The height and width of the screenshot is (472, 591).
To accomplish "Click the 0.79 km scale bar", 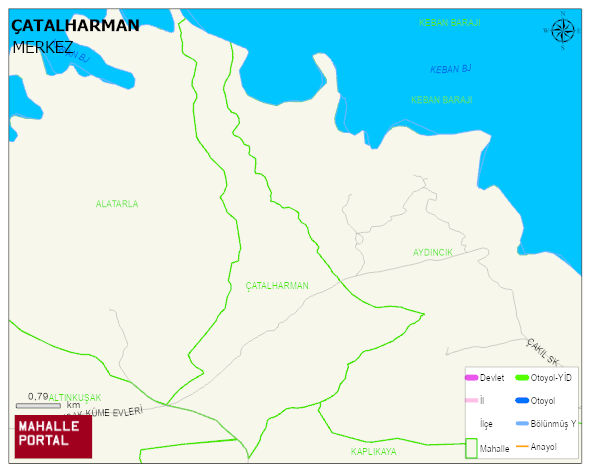I will (38, 406).
